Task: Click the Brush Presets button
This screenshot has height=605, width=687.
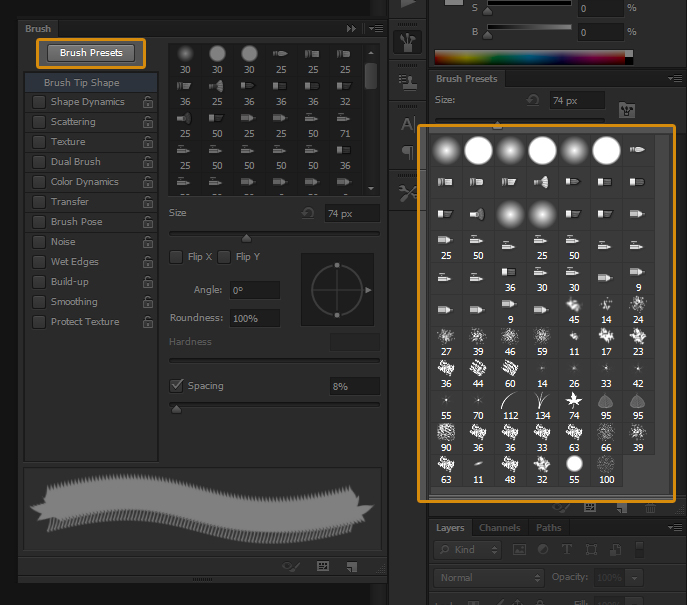Action: (x=91, y=53)
